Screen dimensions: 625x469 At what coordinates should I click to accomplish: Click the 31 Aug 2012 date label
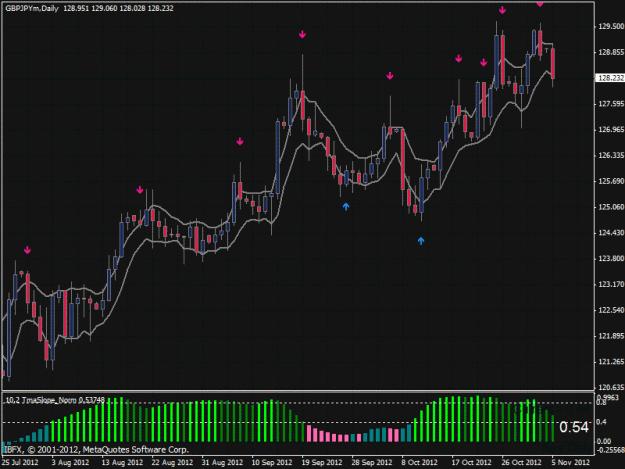click(x=222, y=463)
